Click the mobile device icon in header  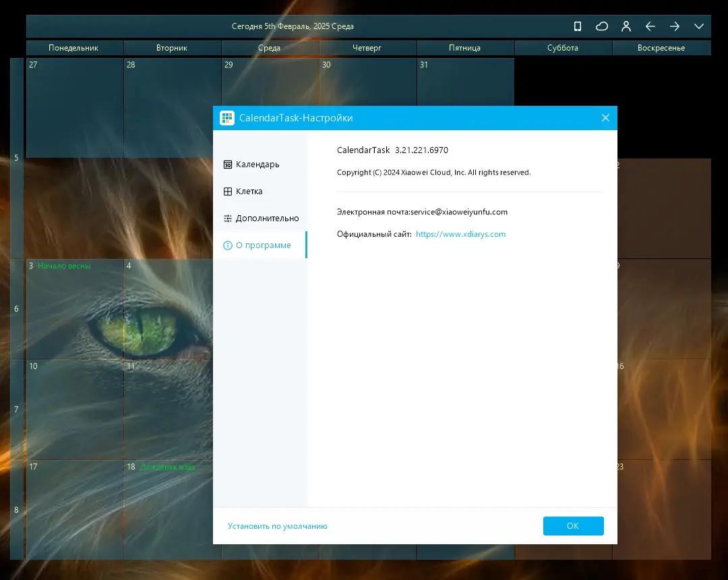[x=578, y=26]
